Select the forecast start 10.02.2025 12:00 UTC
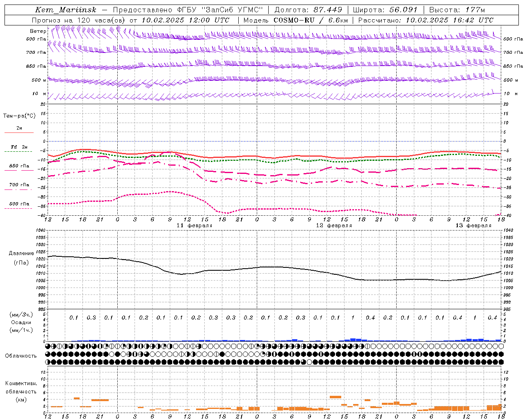 185,20
